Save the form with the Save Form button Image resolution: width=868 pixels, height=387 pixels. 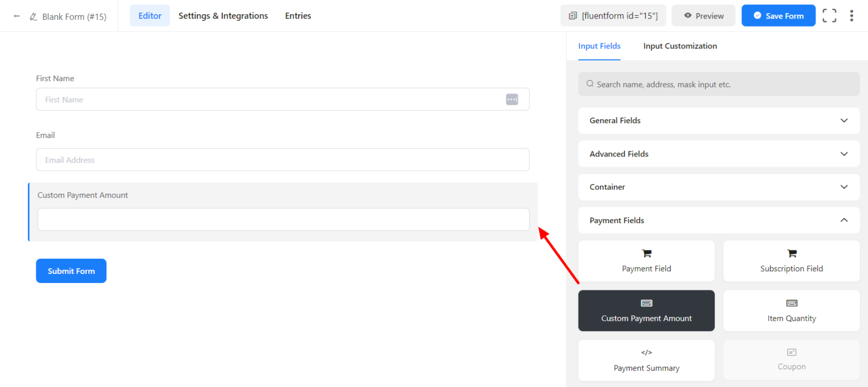[778, 15]
